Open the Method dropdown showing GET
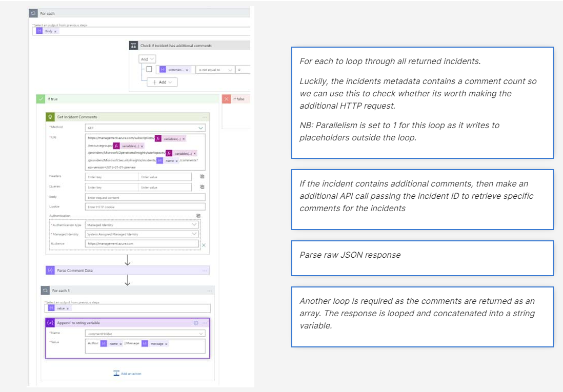 click(x=200, y=128)
